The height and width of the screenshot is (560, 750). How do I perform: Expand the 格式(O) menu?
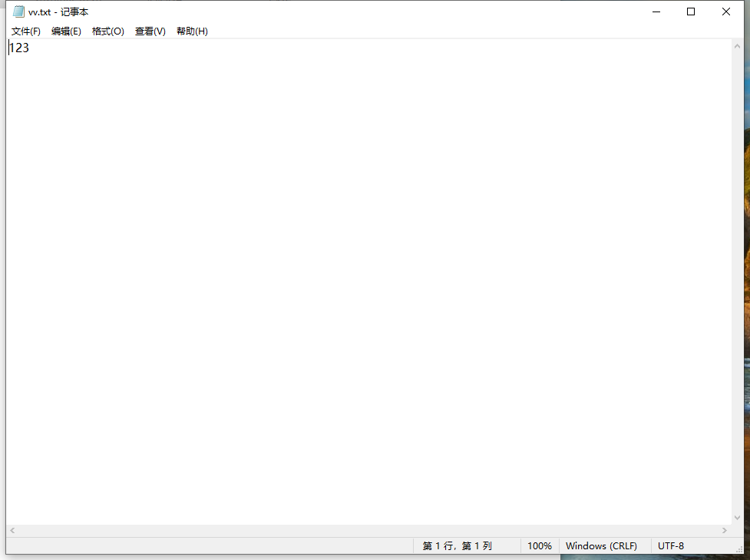pos(107,31)
